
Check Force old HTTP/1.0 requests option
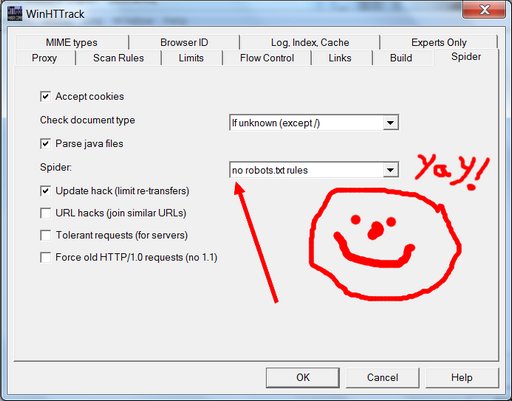click(45, 257)
